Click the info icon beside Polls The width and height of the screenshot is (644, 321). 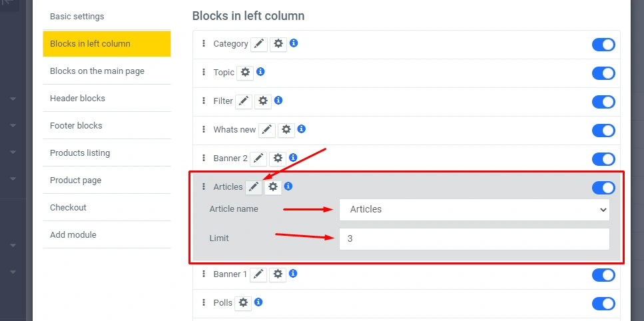coord(258,302)
